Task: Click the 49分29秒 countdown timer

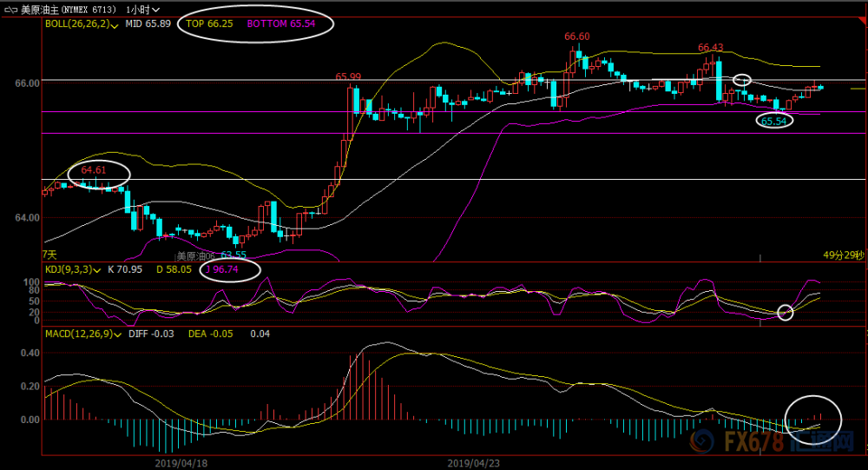Action: (x=843, y=255)
